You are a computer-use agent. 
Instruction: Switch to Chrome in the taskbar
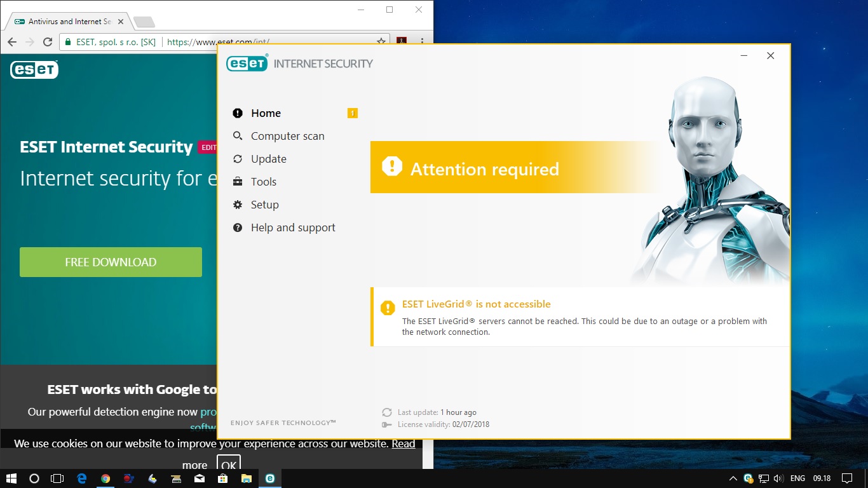[x=105, y=478]
